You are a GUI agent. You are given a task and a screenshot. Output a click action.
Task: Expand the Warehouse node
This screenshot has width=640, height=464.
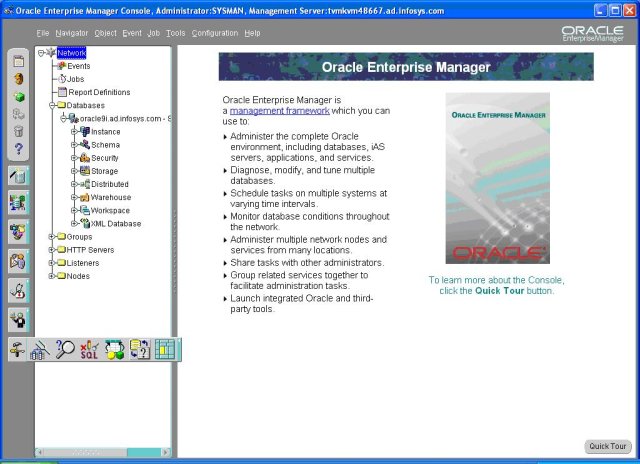(74, 197)
